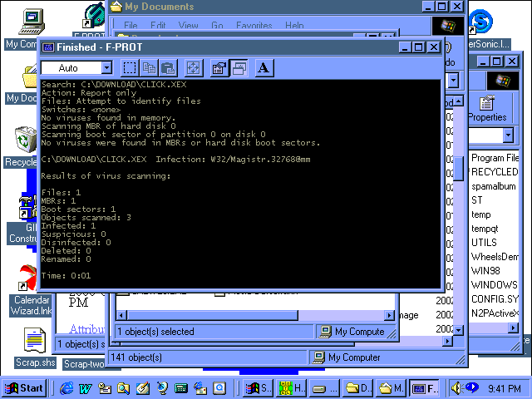Launch Internet Explorer from Quick Launch
532x399 pixels.
[66, 387]
